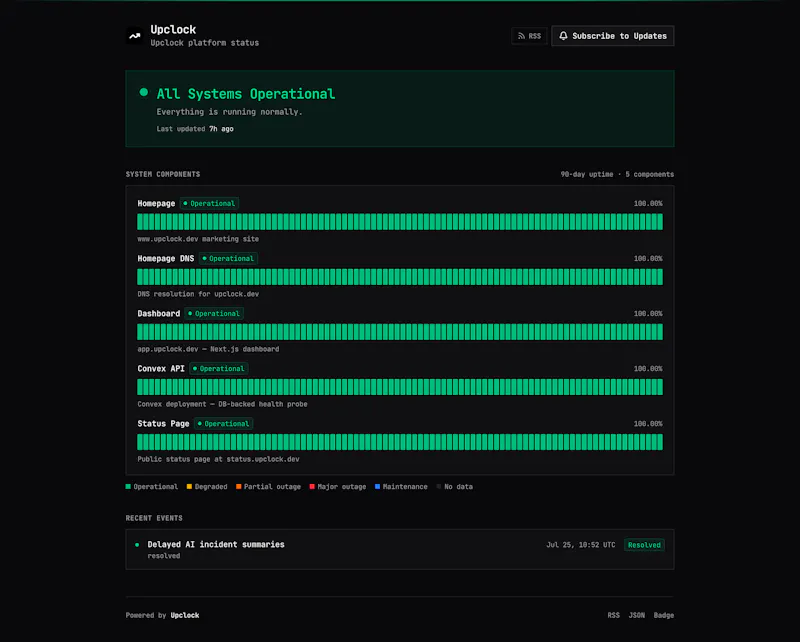Click Homepage DNS 100.00% uptime value
Screen dimensions: 800x642
pyautogui.click(x=648, y=258)
